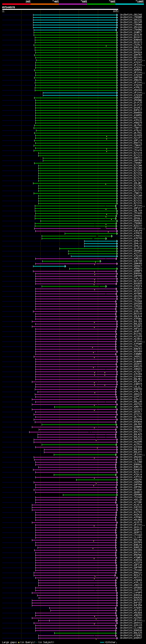Select hit UniRef100_A7R799
Viewport: 146px width, 644px height.
pos(131,238)
